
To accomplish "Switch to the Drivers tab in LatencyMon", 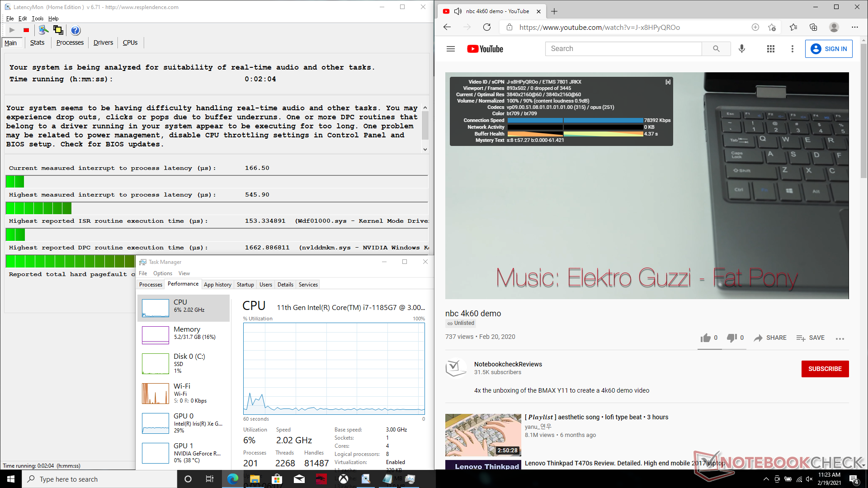I will 103,42.
